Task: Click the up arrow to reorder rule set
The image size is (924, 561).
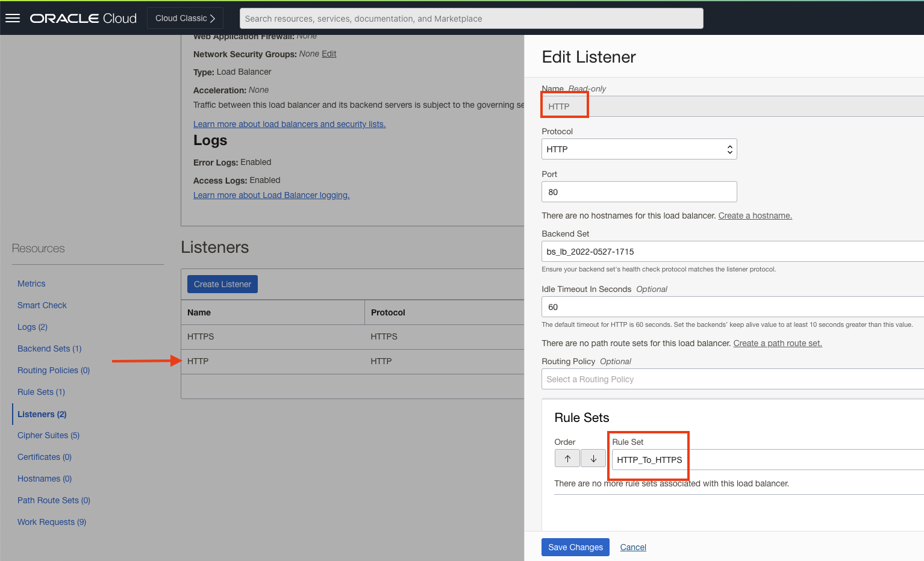Action: 567,458
